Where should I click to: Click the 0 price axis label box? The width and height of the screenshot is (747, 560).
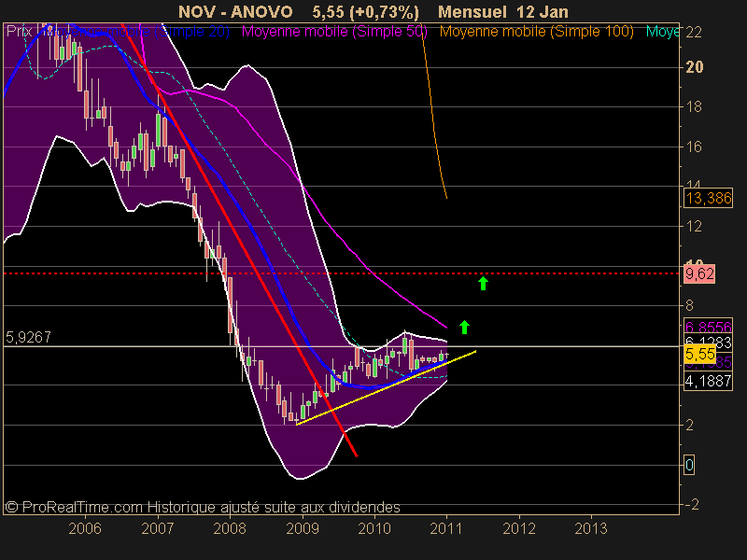point(689,464)
